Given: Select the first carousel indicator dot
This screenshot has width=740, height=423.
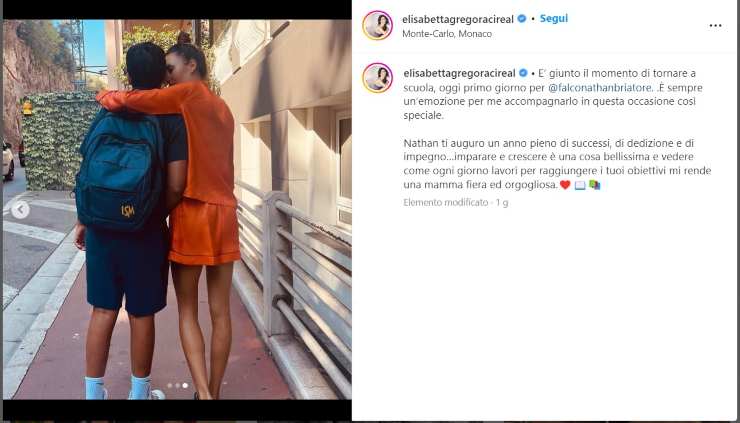Looking at the screenshot, I should [x=169, y=385].
